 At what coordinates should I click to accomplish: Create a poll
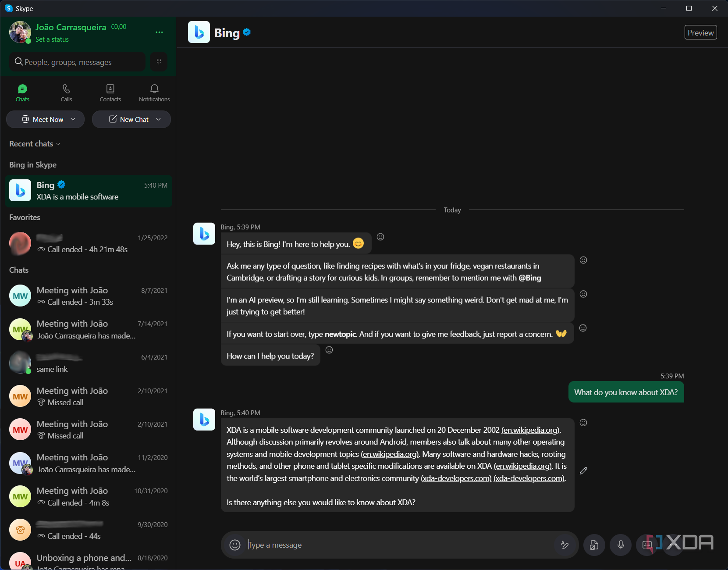647,545
